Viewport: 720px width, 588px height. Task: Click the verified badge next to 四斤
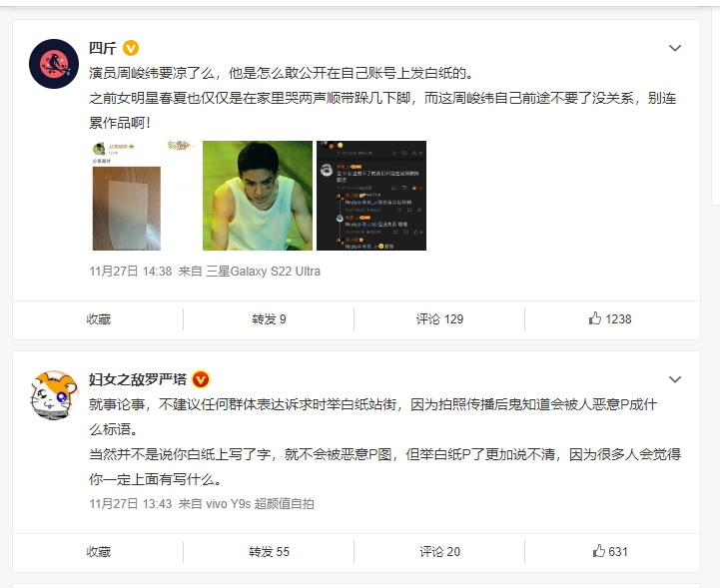(131, 48)
